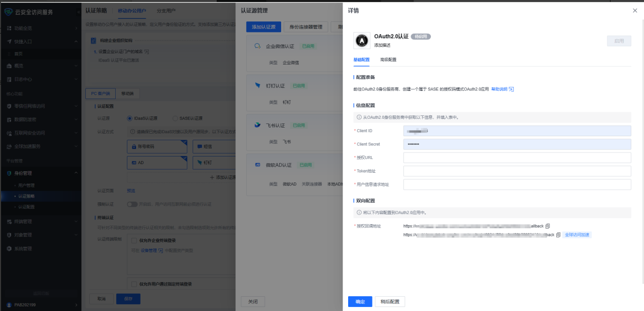Click the 企业微信认证 source icon
The width and height of the screenshot is (644, 311).
[x=258, y=46]
